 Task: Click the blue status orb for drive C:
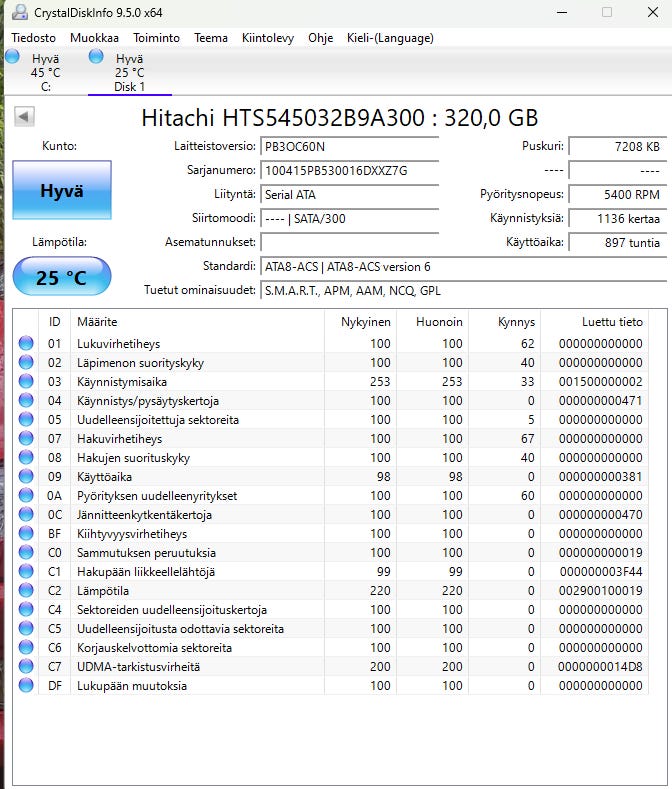tap(12, 57)
